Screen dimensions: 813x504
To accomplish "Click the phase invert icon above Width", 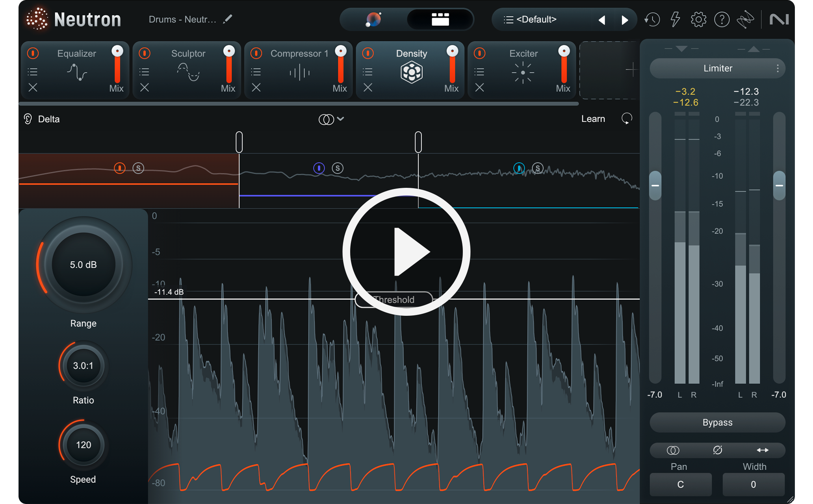I will click(x=717, y=450).
